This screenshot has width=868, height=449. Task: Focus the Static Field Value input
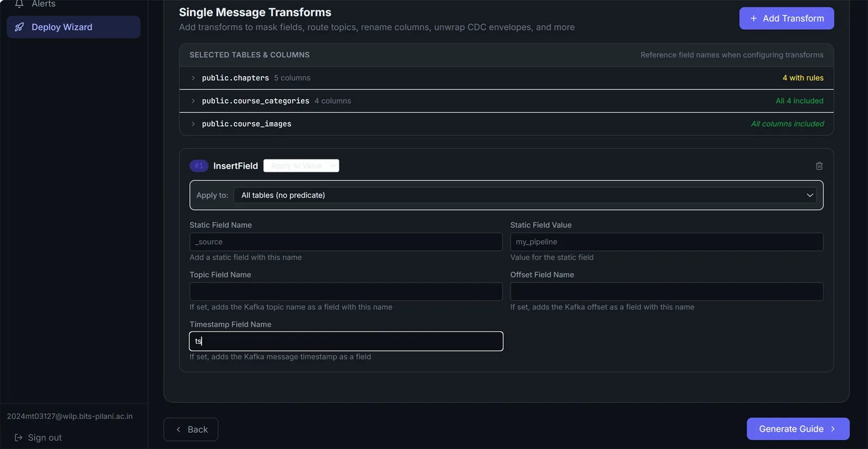pos(667,242)
